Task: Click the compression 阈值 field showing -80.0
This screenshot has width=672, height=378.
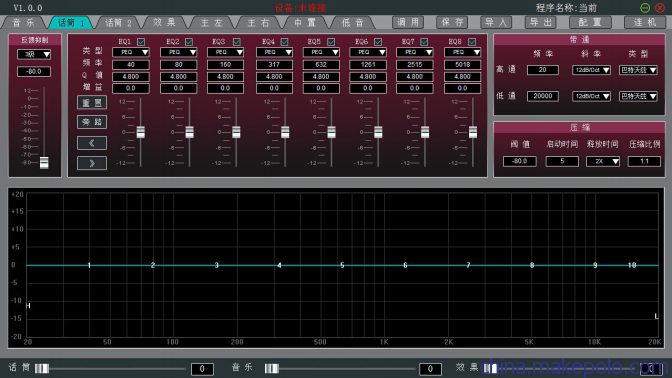Action: point(519,162)
